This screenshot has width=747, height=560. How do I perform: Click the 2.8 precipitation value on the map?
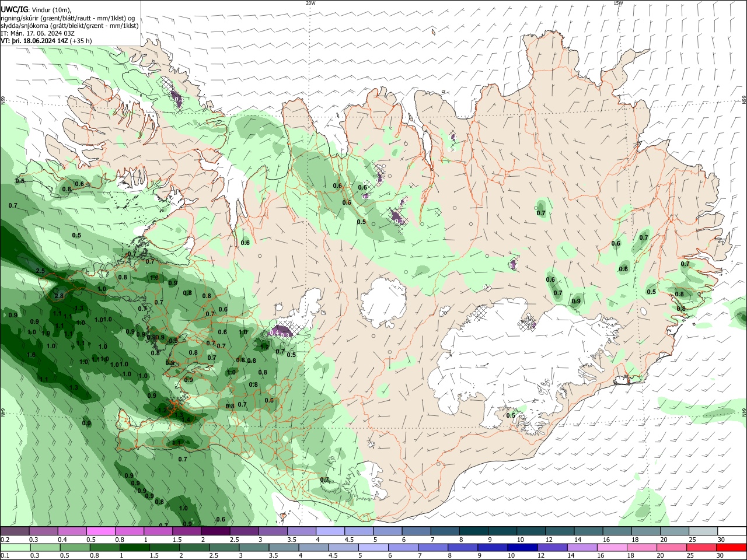pos(59,296)
